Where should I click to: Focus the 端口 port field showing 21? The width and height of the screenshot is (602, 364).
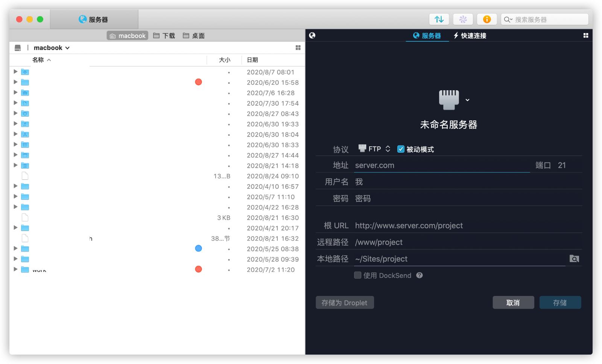[569, 165]
